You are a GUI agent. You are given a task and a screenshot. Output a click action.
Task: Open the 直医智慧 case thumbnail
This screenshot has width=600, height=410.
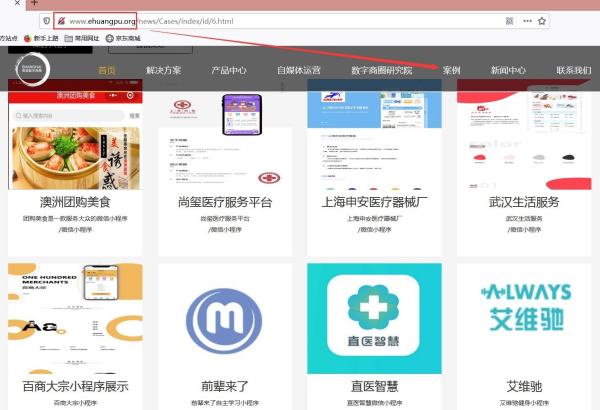pos(374,319)
